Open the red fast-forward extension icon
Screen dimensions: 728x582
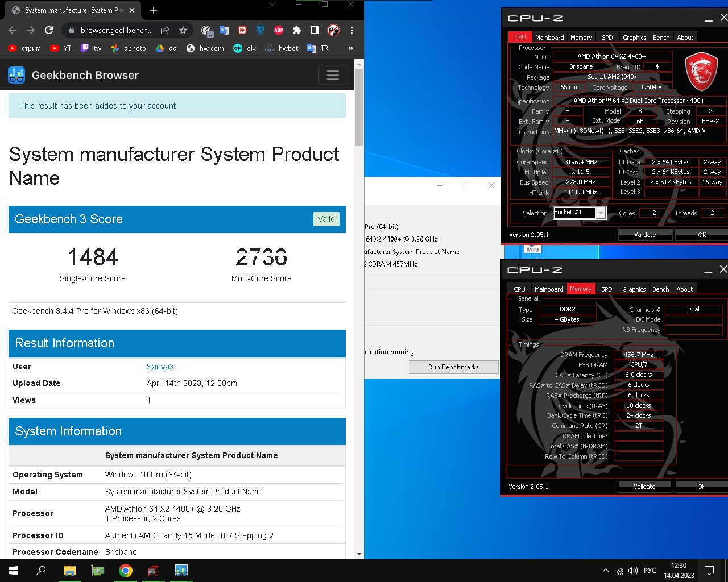242,30
